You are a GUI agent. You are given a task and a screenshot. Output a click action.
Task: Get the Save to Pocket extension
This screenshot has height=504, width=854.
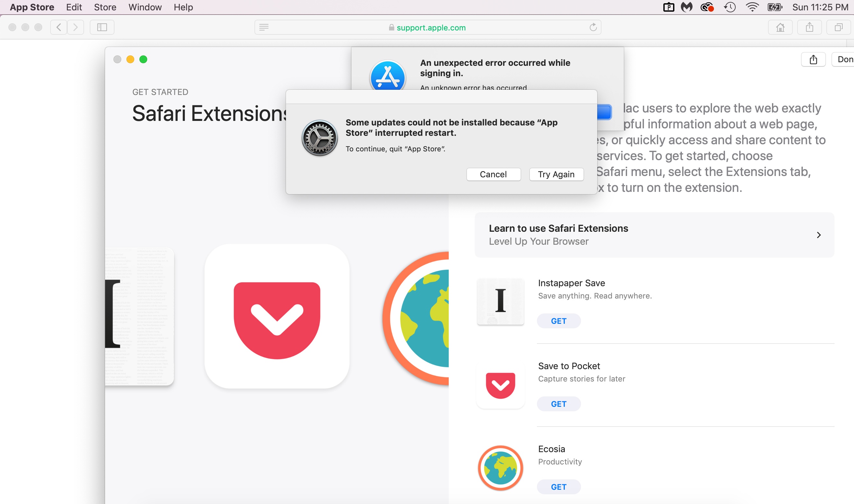tap(558, 404)
